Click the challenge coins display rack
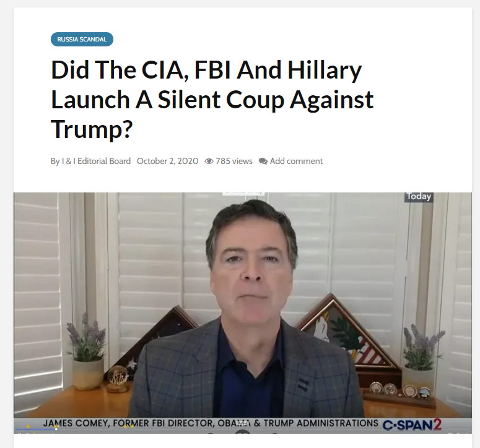Screen dimensions: 480x448 (x=399, y=395)
